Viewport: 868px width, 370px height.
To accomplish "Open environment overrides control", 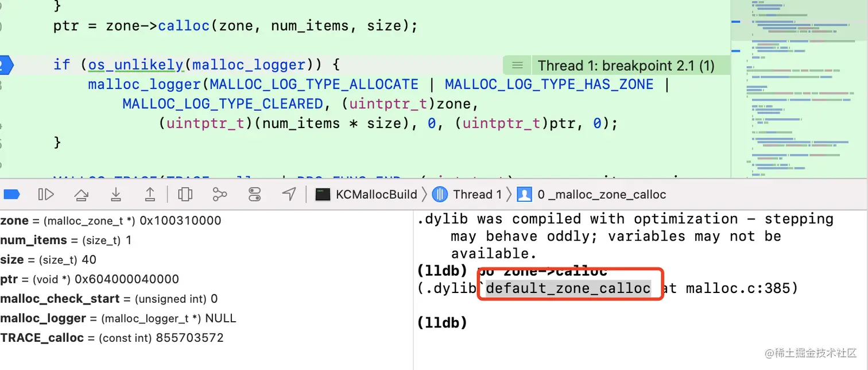I will pyautogui.click(x=255, y=195).
